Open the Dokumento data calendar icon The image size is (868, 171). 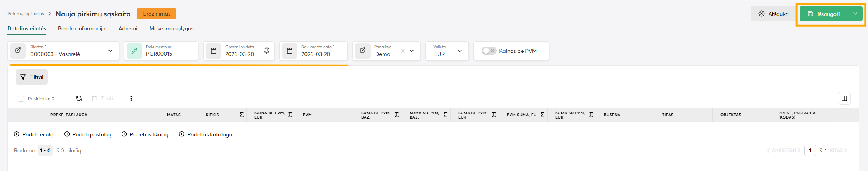pos(290,51)
